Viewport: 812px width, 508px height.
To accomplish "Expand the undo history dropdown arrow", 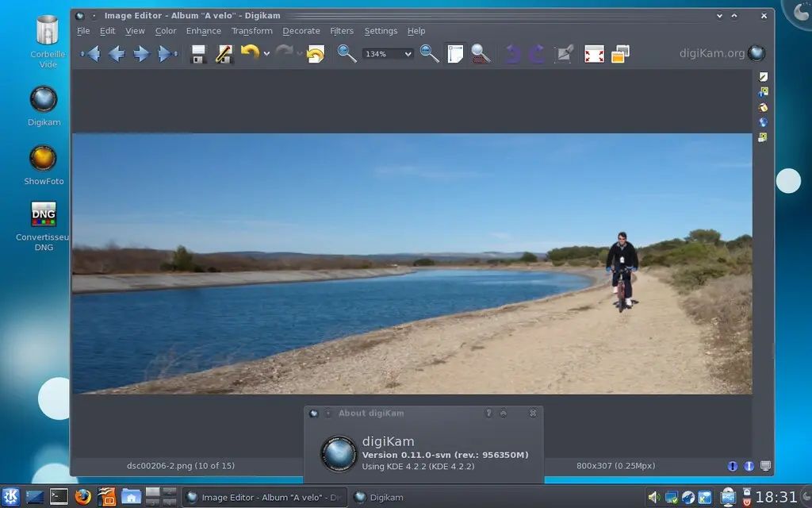I will click(267, 54).
